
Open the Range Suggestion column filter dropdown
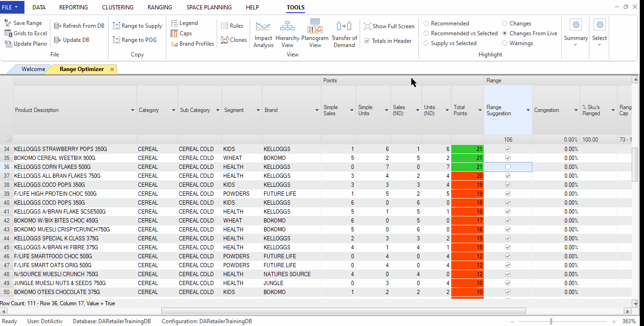point(527,110)
